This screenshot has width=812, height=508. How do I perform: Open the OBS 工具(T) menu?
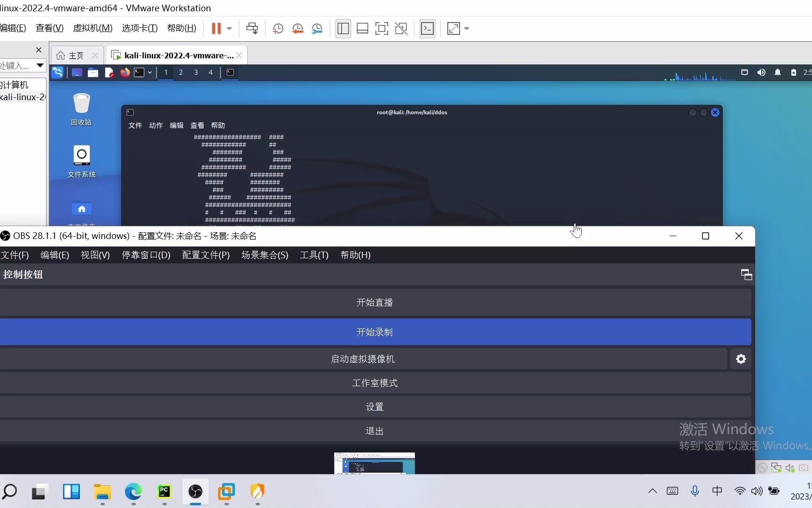[x=314, y=255]
